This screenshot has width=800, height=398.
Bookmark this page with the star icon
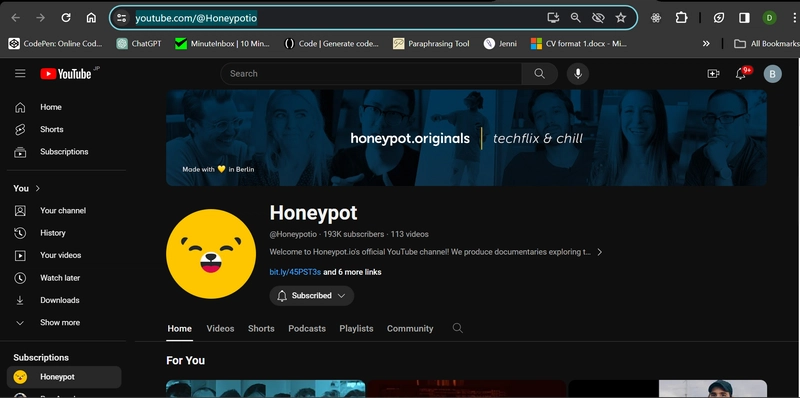coord(620,18)
